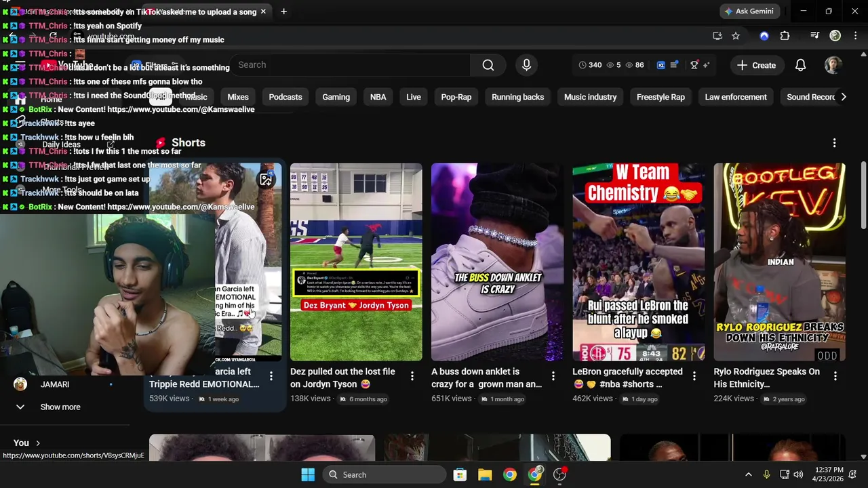The image size is (868, 488).
Task: Open the Rylo Rodriguez short options menu
Action: coord(835,376)
